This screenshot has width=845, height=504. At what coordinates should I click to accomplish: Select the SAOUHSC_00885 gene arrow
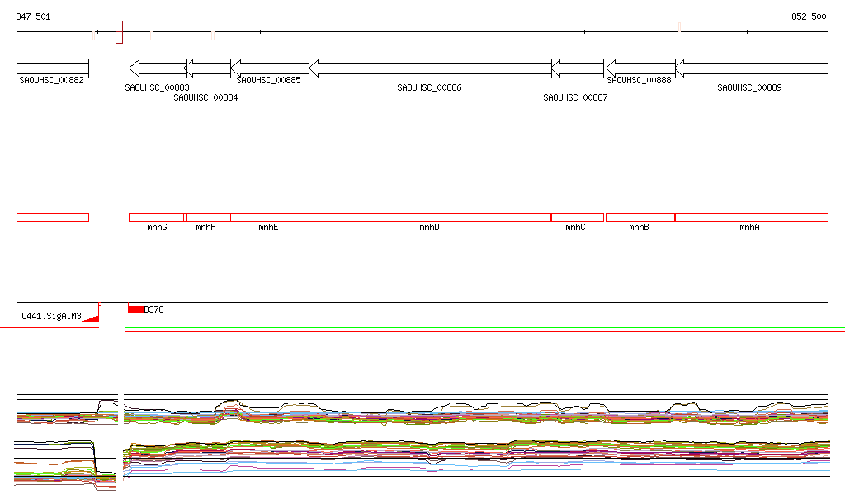270,68
